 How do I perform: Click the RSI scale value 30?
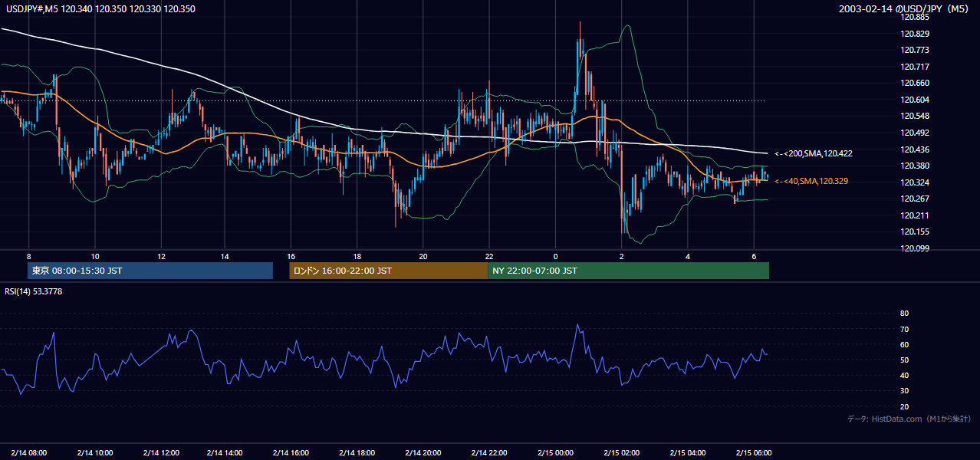click(x=904, y=391)
